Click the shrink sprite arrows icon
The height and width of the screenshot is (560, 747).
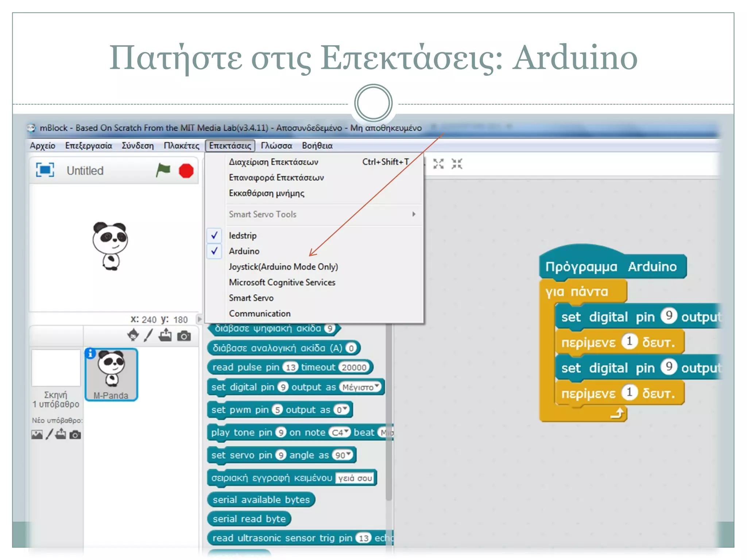point(457,164)
